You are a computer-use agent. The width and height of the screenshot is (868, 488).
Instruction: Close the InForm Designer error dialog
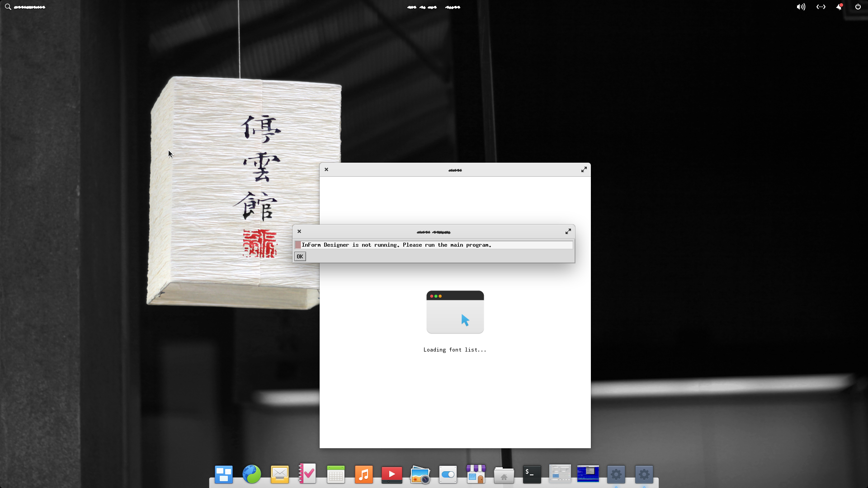pyautogui.click(x=299, y=231)
